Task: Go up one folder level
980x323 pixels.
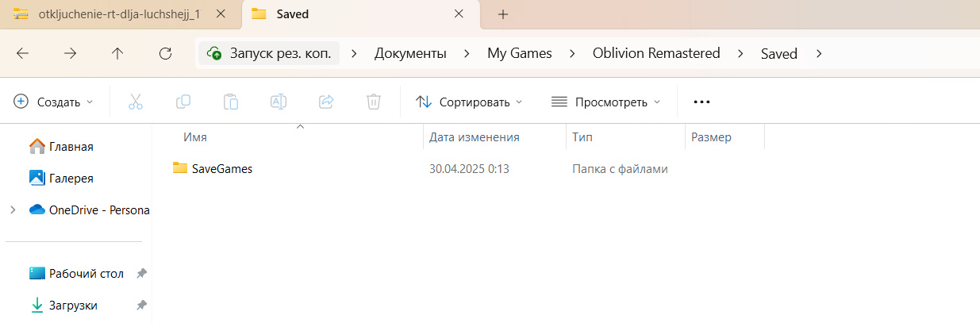Action: [x=117, y=54]
